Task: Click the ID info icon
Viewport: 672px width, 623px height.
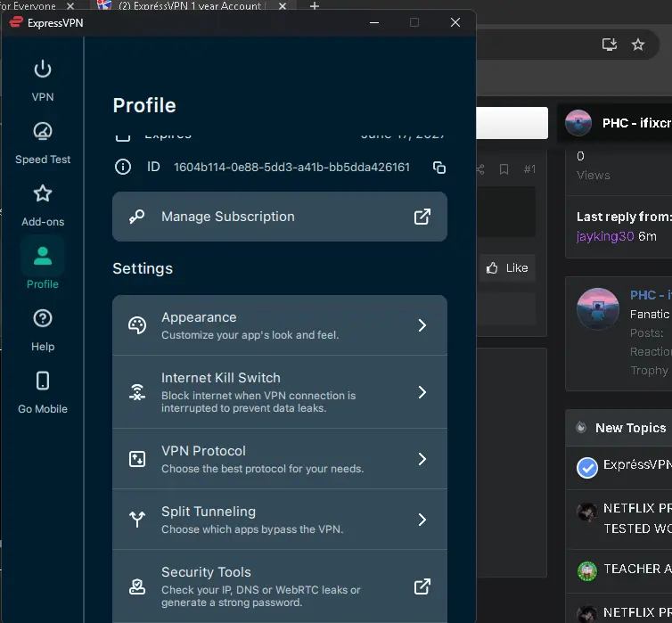Action: point(123,167)
